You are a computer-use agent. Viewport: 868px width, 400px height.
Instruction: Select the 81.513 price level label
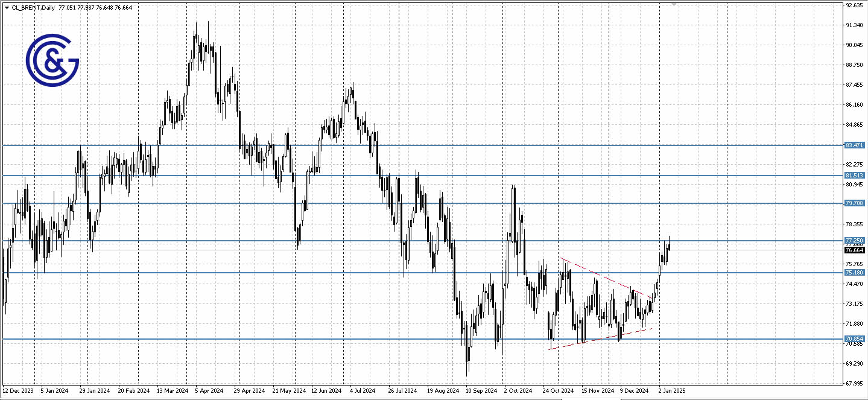click(x=854, y=175)
